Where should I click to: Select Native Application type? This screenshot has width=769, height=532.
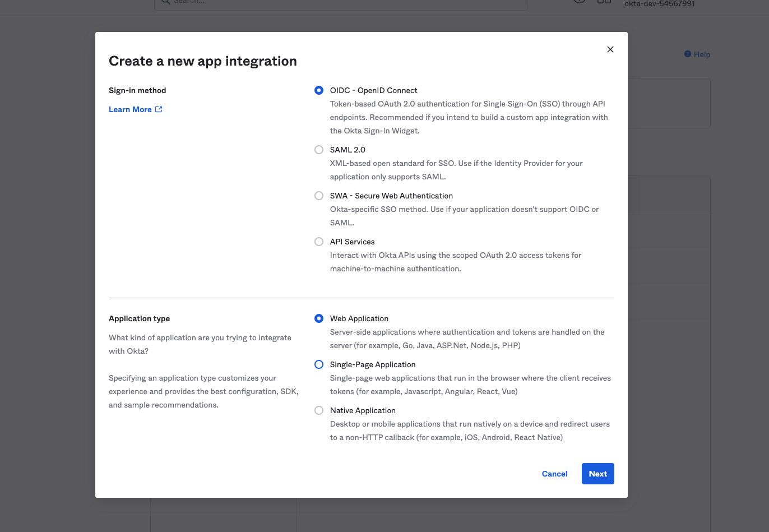click(x=319, y=410)
